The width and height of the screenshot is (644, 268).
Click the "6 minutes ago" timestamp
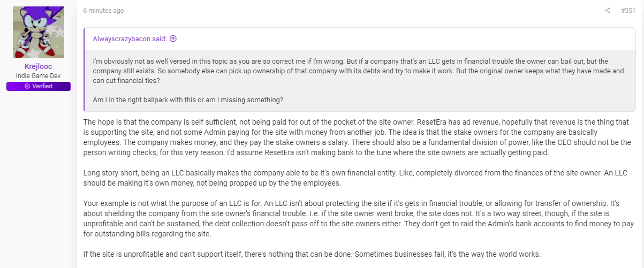coord(104,11)
